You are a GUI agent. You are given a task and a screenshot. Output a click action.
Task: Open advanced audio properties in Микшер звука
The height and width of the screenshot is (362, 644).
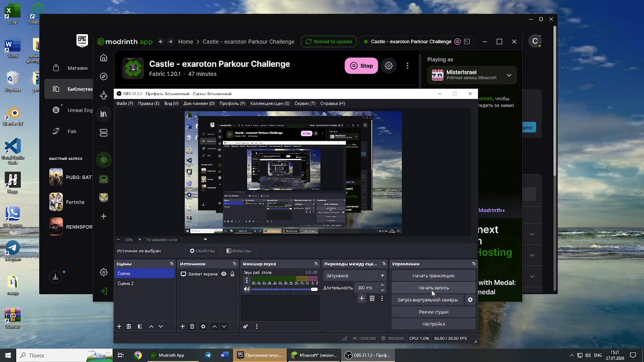coord(246,326)
